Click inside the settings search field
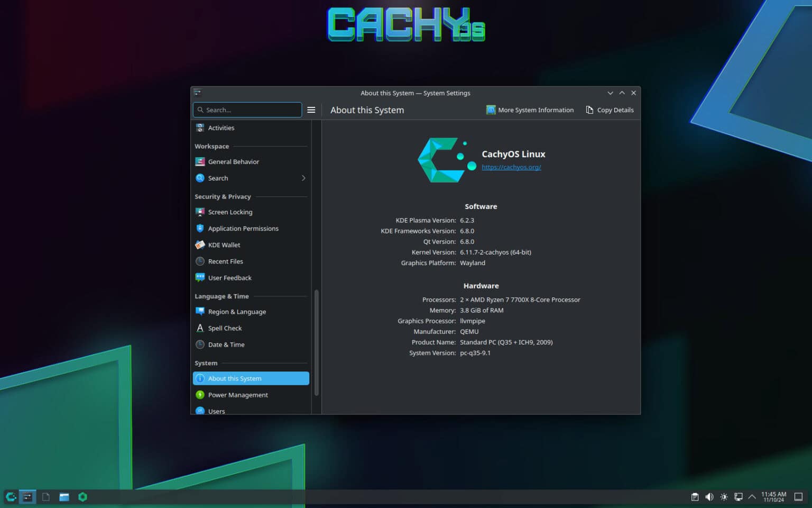The height and width of the screenshot is (508, 812). click(247, 110)
